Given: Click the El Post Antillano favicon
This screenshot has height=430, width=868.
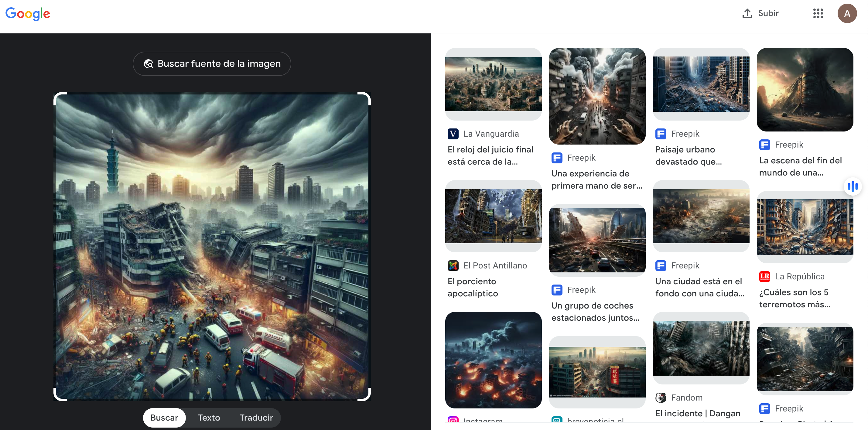Looking at the screenshot, I should click(x=453, y=265).
